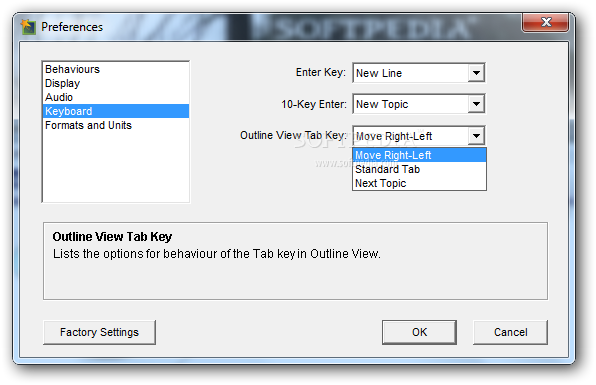Click the Preferences app icon in title bar
This screenshot has height=385, width=596.
[28, 27]
